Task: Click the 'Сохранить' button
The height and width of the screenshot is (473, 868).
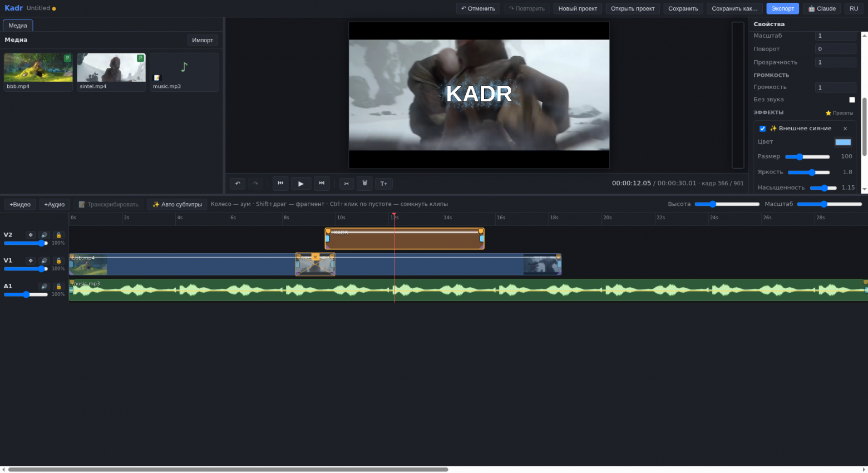Action: pos(683,8)
